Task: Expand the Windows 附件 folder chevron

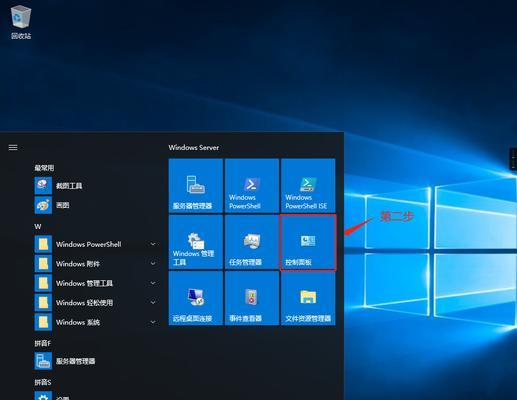Action: pos(153,264)
